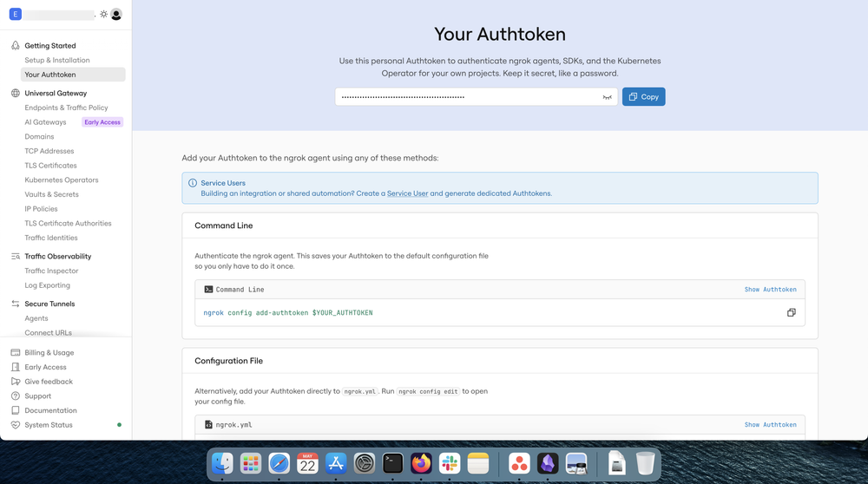Viewport: 868px width, 484px height.
Task: Click the terminal icon beside Command Line
Action: 208,290
